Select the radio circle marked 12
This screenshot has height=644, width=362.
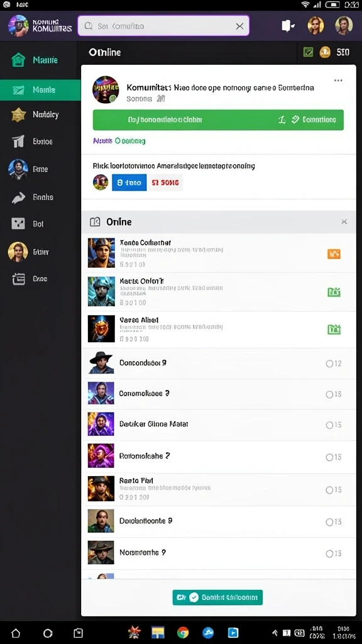329,364
